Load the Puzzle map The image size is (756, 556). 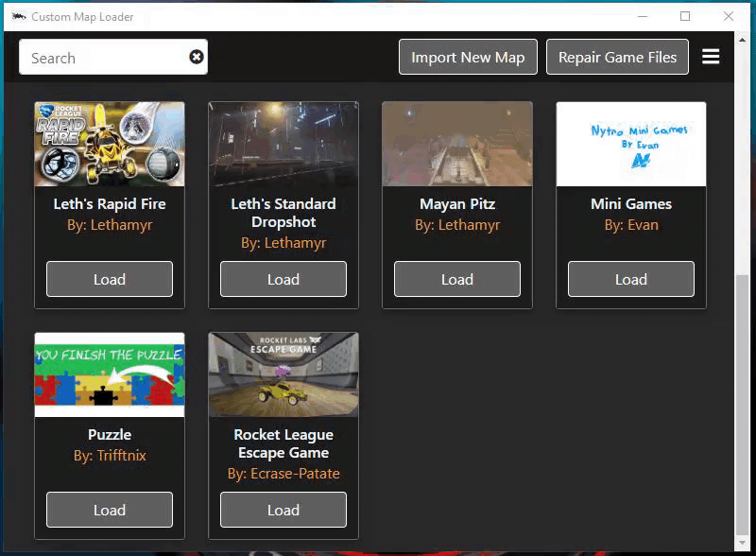pyautogui.click(x=109, y=510)
